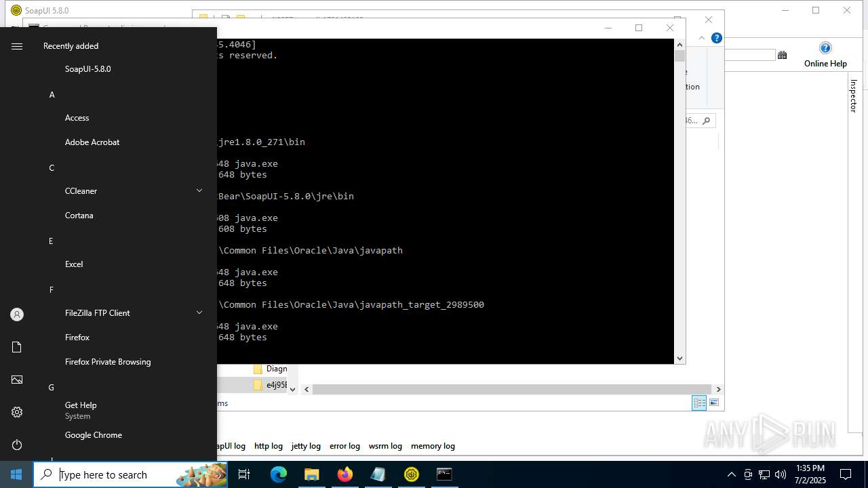Switch Explorer to large icons view
Screen dimensions: 868x488
click(713, 403)
